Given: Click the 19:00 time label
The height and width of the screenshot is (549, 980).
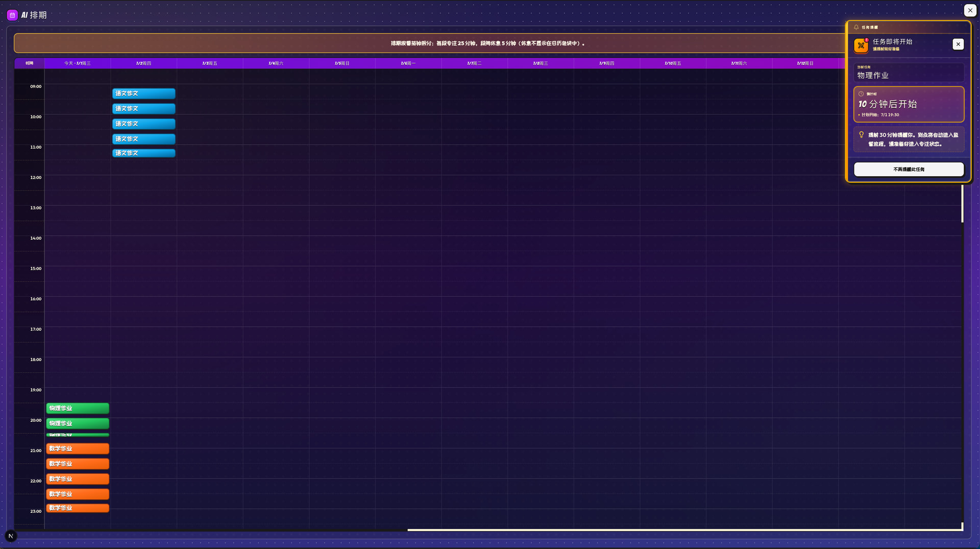Looking at the screenshot, I should 36,390.
